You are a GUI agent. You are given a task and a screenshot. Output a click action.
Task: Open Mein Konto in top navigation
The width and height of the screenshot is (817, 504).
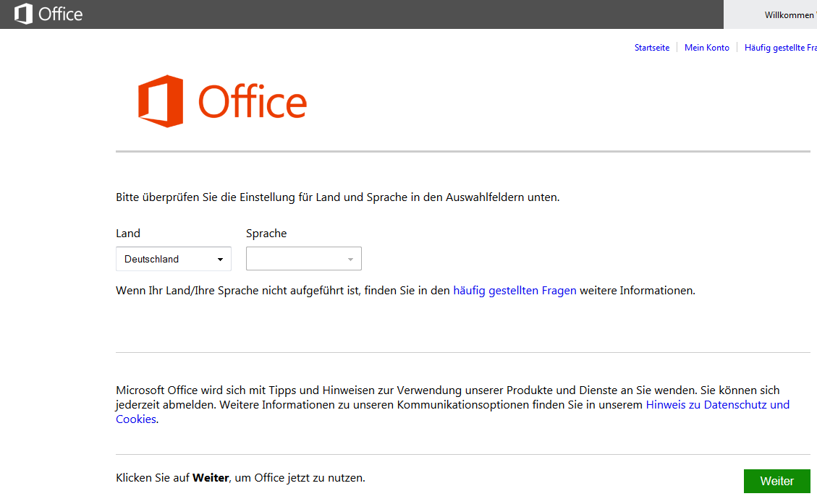click(x=706, y=48)
